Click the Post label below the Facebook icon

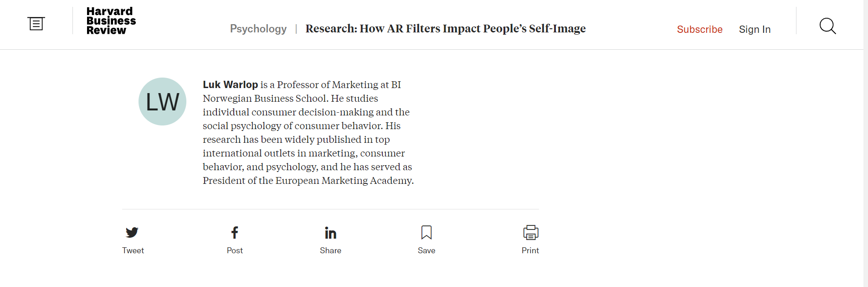pos(234,250)
